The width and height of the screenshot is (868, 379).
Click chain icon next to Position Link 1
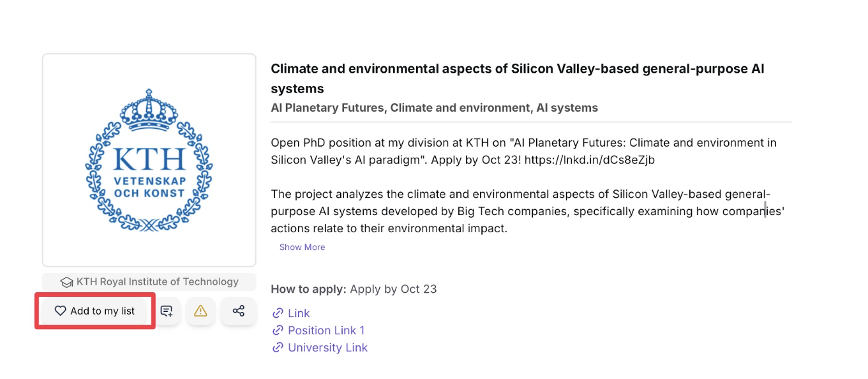tap(278, 331)
